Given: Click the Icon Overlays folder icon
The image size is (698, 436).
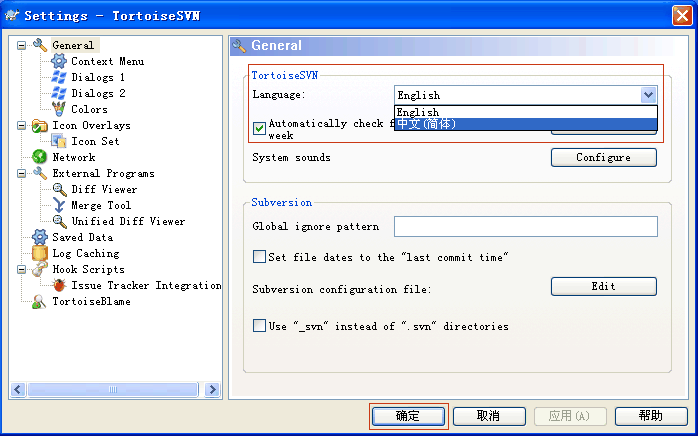Looking at the screenshot, I should (x=40, y=126).
